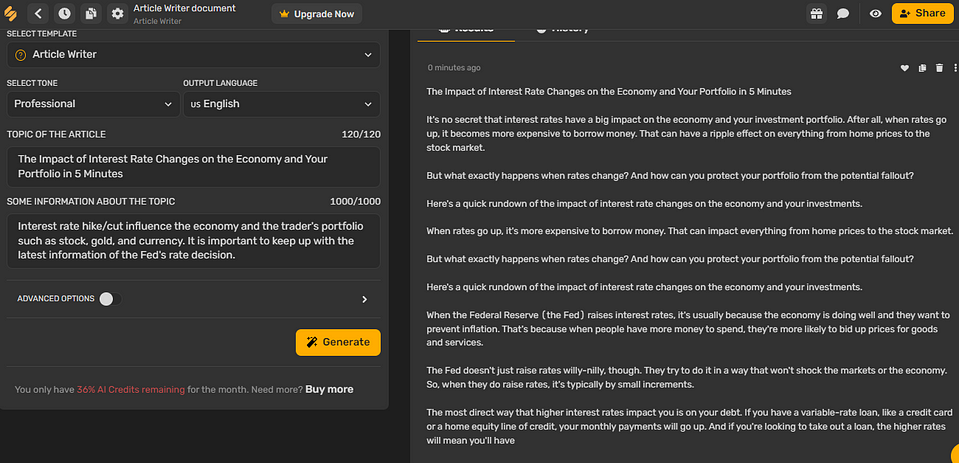Favorite the result with the heart icon
This screenshot has height=463, width=959.
pyautogui.click(x=905, y=68)
